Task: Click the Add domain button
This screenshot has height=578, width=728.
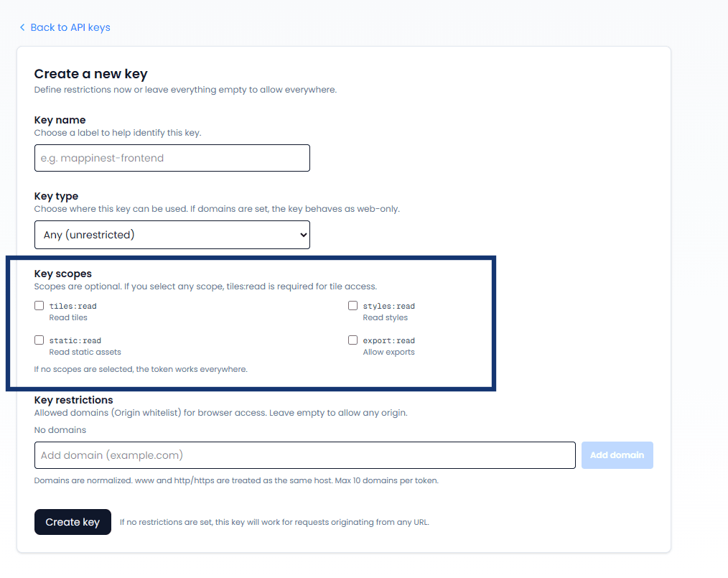Action: (x=617, y=455)
